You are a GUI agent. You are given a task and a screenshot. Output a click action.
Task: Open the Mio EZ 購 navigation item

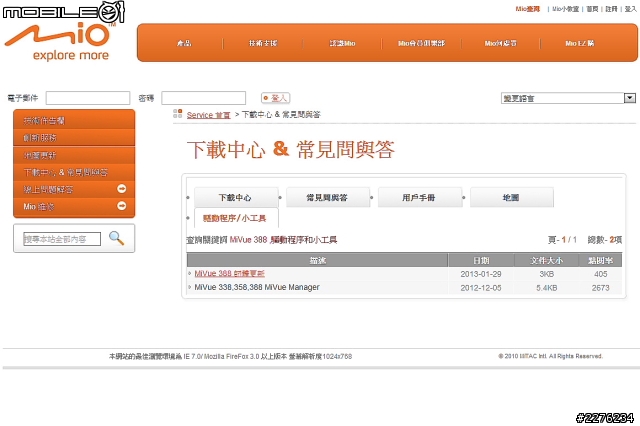click(580, 43)
